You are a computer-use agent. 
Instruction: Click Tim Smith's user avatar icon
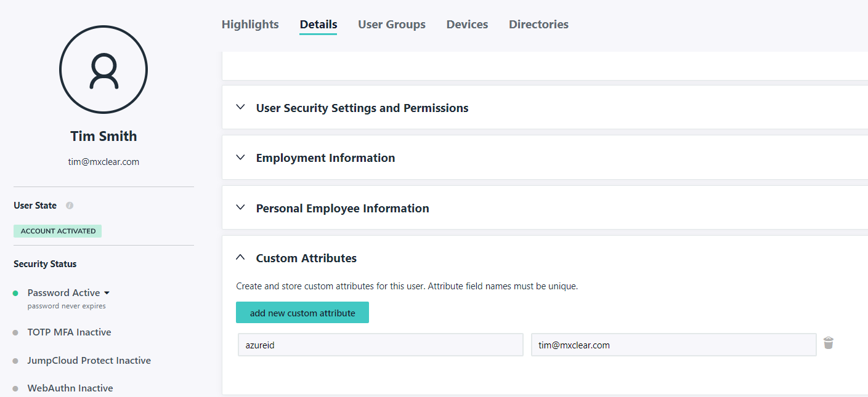(103, 70)
